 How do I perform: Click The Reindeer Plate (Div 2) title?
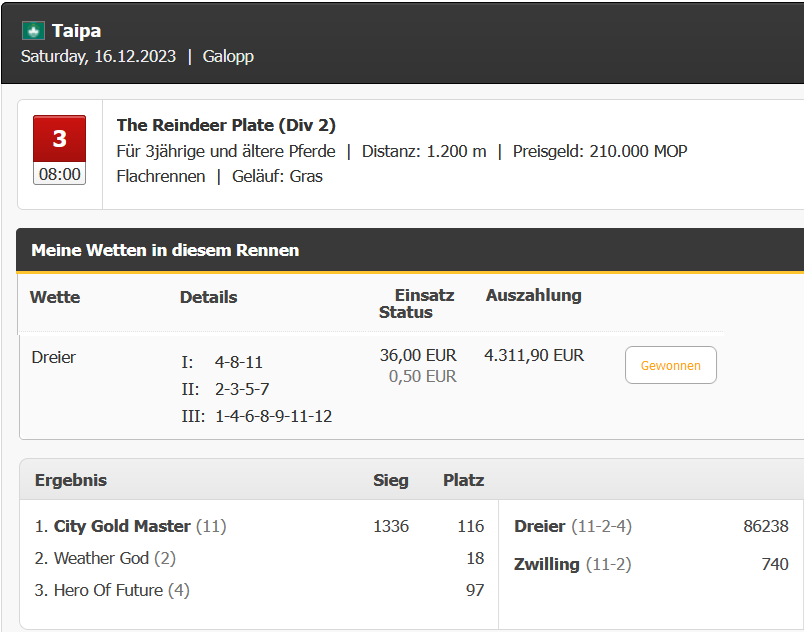[226, 125]
